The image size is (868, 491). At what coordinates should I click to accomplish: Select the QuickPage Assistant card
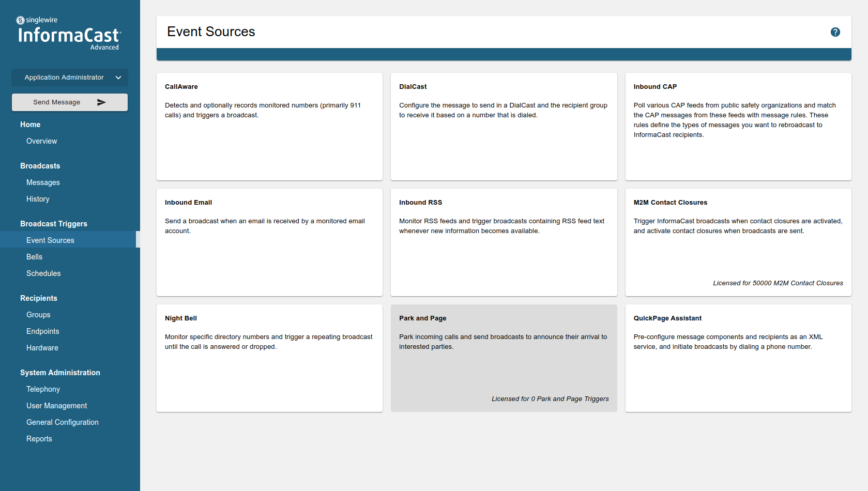click(x=738, y=358)
